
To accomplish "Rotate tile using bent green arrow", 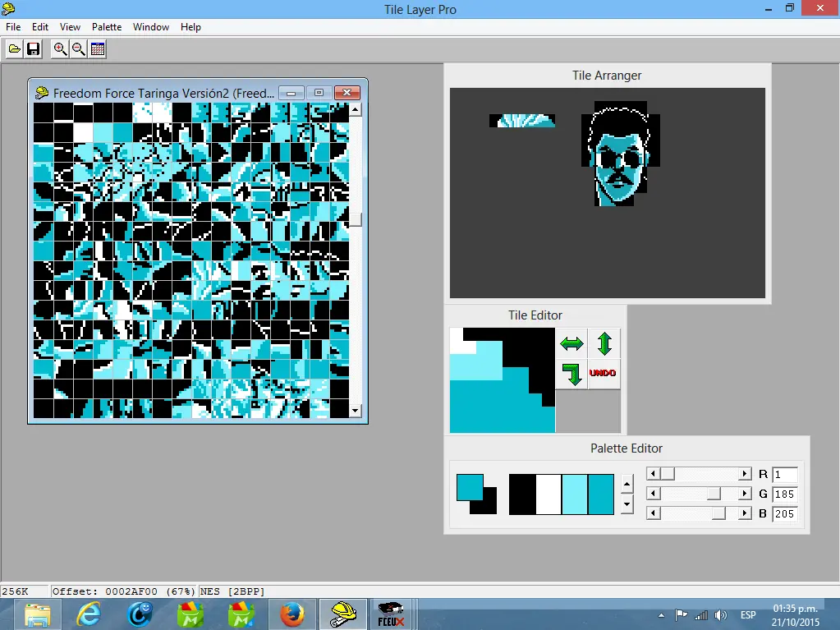I will coord(571,374).
